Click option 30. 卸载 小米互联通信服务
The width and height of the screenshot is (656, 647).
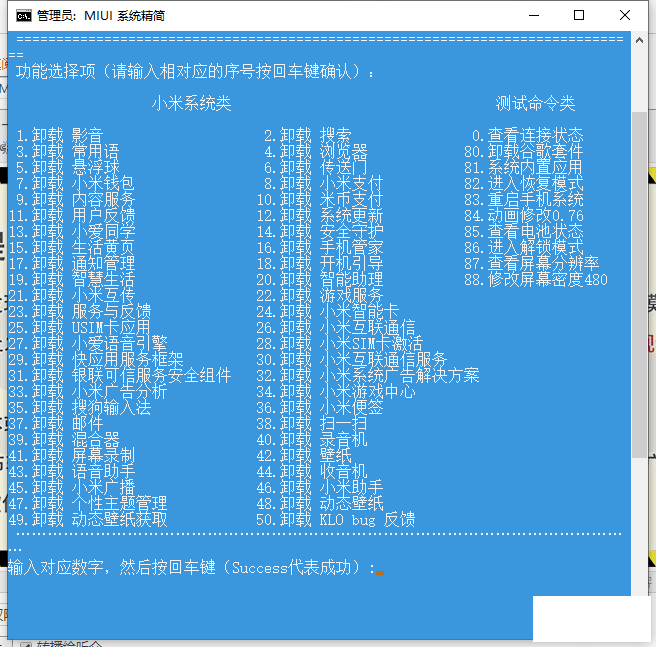tap(351, 359)
